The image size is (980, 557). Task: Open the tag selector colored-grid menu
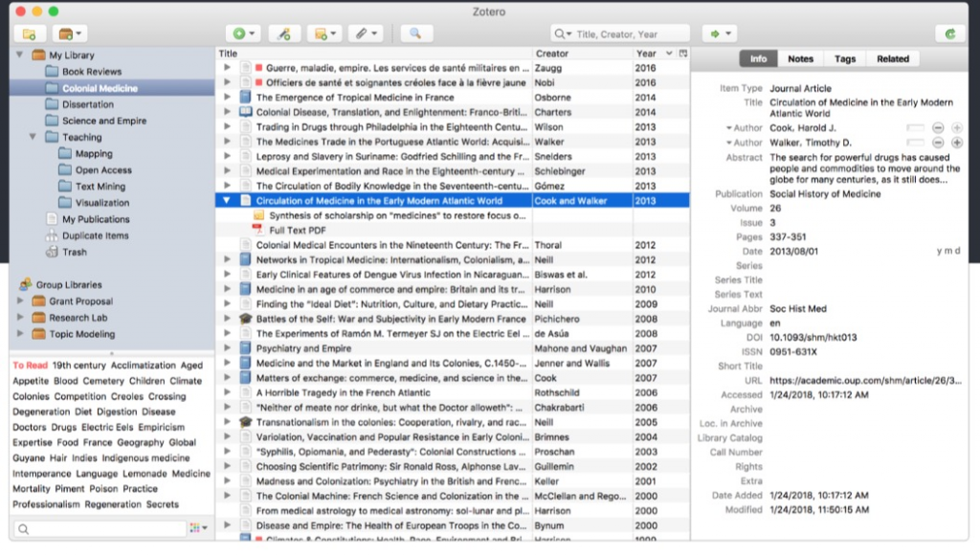pos(198,528)
